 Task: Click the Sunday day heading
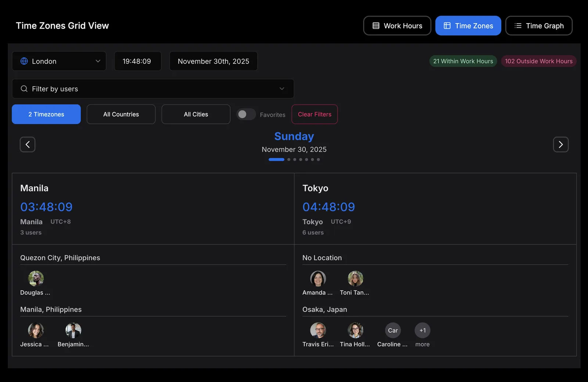(x=294, y=136)
